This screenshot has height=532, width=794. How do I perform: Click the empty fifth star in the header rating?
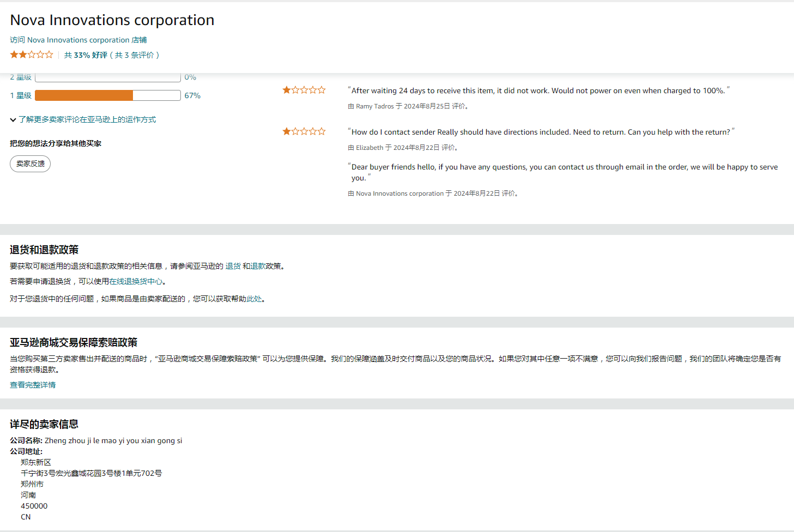[x=50, y=54]
